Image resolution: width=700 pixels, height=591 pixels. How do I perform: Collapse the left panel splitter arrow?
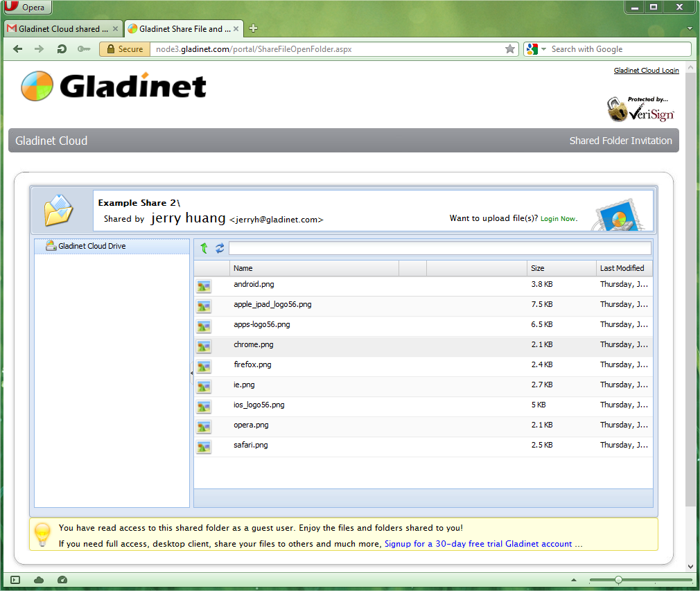coord(191,373)
